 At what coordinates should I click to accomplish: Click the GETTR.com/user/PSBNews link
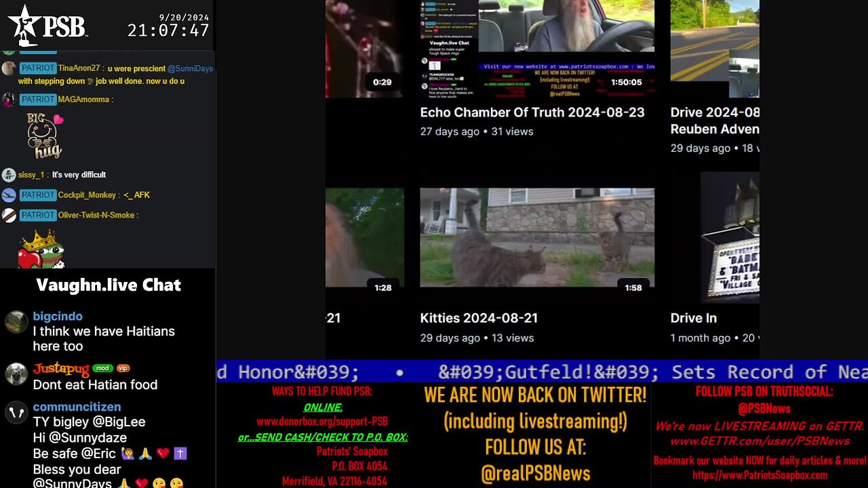[759, 441]
